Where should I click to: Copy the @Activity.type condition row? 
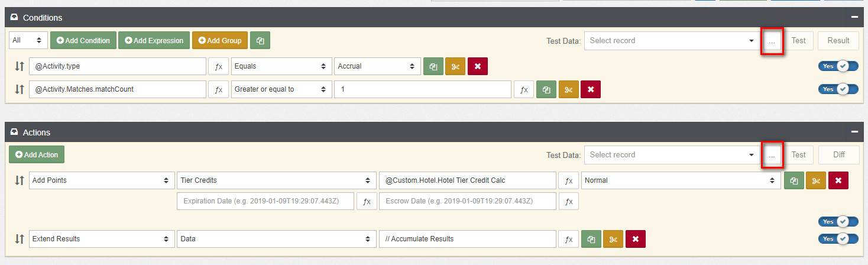(433, 66)
